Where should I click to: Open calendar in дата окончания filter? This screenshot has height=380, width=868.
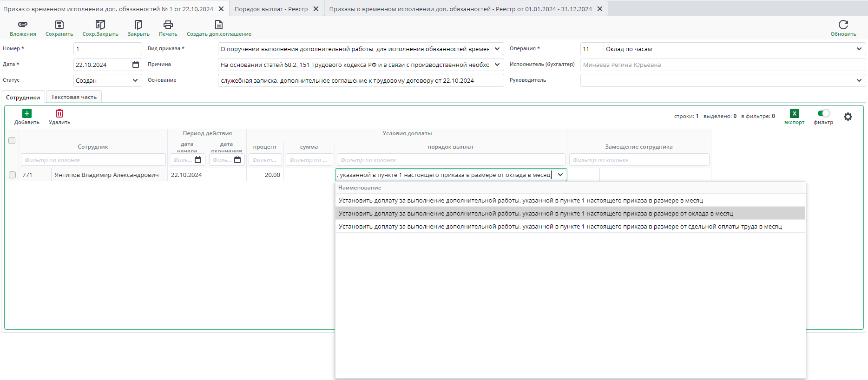tap(237, 160)
